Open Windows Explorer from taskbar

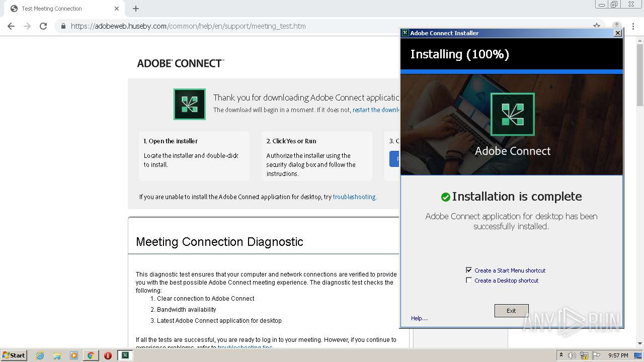click(57, 355)
